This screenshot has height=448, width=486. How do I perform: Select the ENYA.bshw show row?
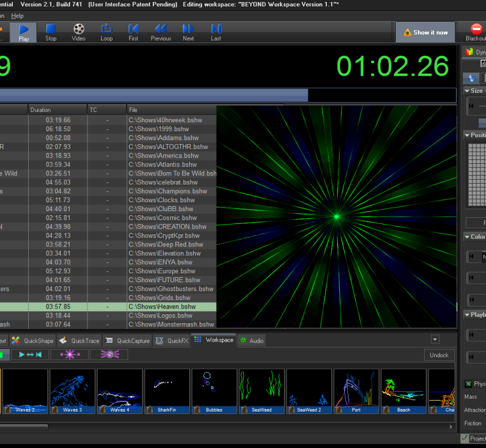pos(108,262)
